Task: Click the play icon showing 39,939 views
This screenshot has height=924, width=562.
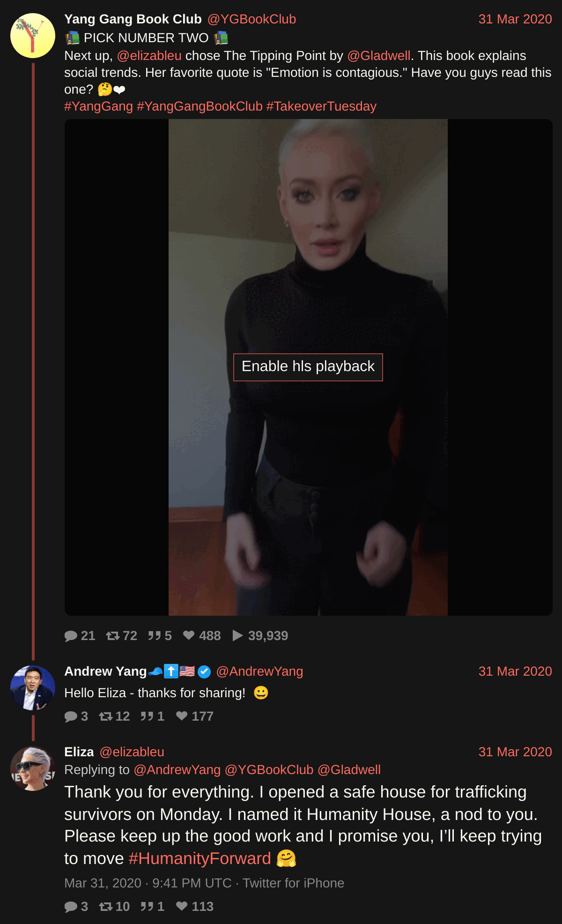Action: [x=238, y=635]
